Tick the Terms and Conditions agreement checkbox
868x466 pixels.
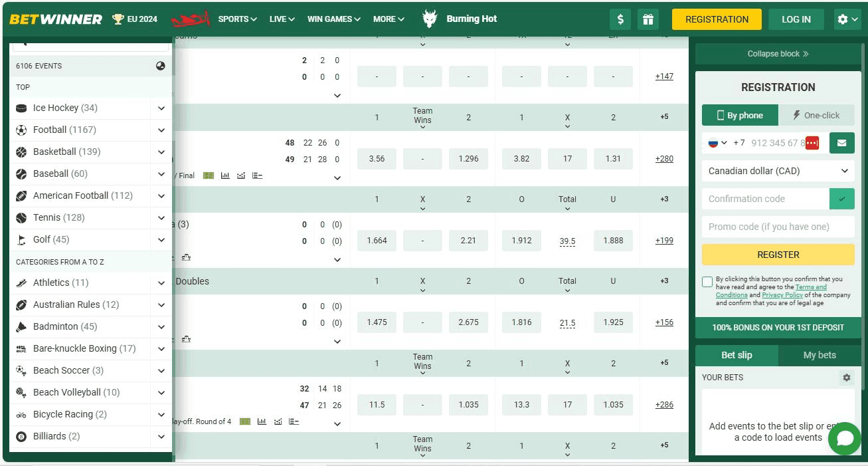point(707,282)
